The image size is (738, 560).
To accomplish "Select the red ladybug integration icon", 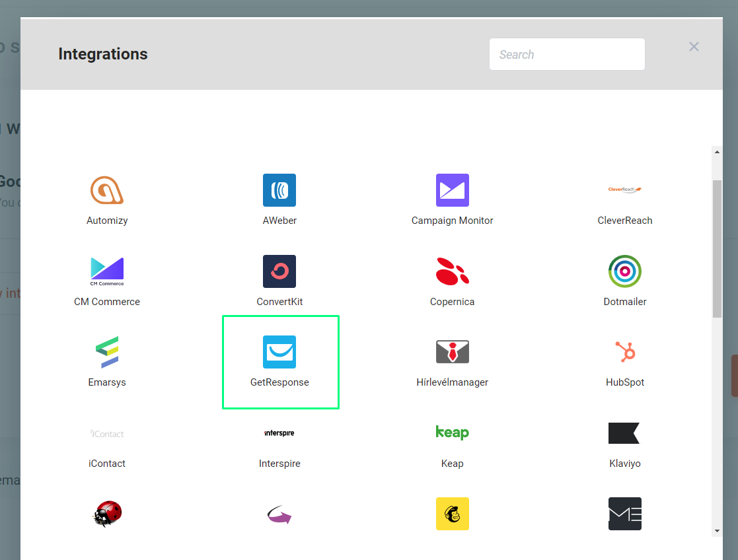I will point(107,513).
